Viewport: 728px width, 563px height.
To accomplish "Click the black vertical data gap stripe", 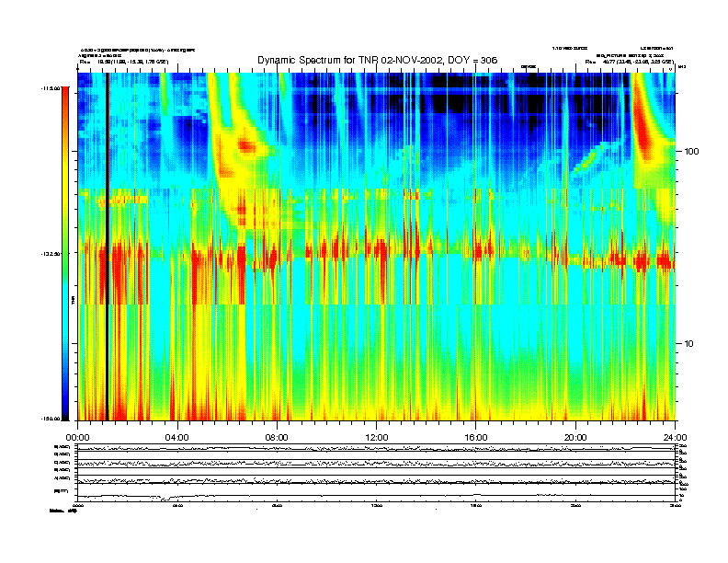I will click(107, 247).
